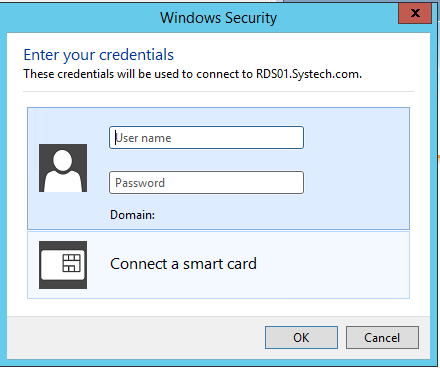Click the gray footer bar beside OK

click(x=133, y=338)
